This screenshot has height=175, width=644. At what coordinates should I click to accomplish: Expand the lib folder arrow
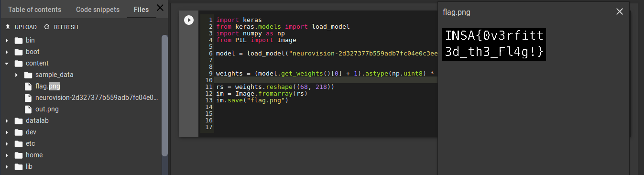coord(7,167)
